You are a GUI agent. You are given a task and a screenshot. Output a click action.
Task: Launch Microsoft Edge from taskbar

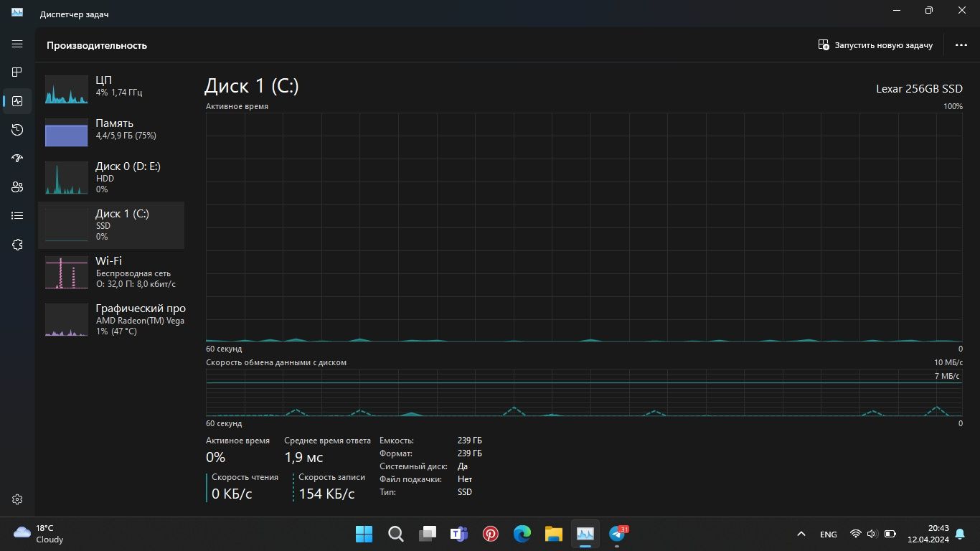click(522, 534)
